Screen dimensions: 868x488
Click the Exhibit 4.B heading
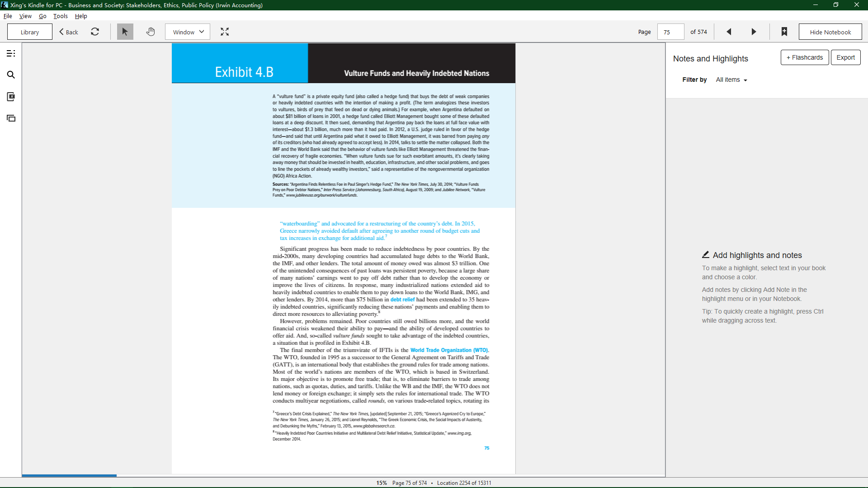(244, 72)
